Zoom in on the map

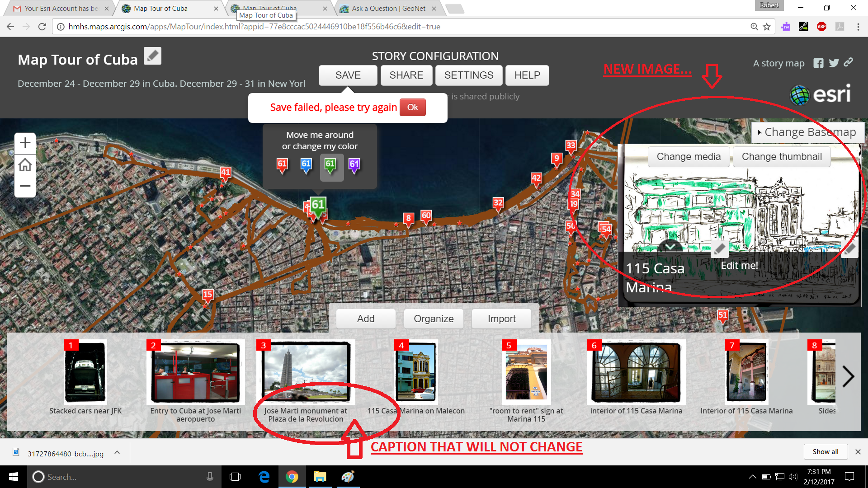coord(25,143)
